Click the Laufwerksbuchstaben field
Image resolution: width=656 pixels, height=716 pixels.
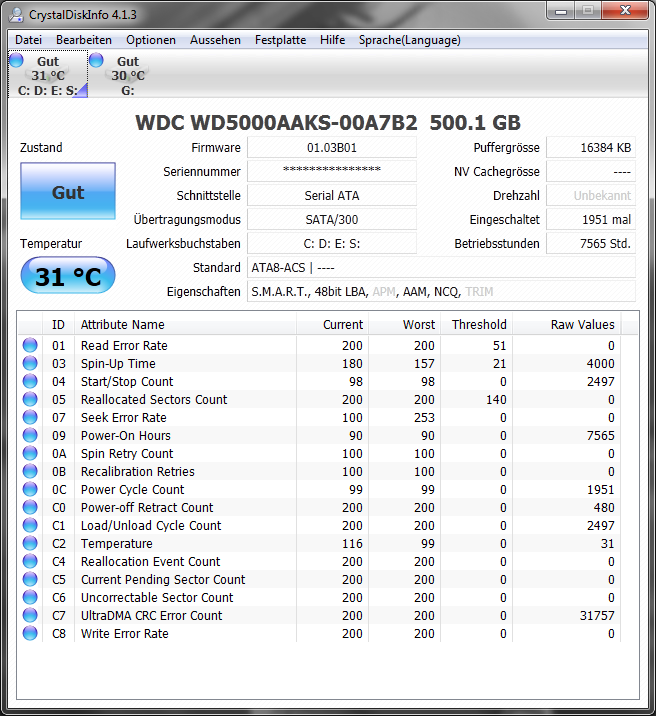332,243
